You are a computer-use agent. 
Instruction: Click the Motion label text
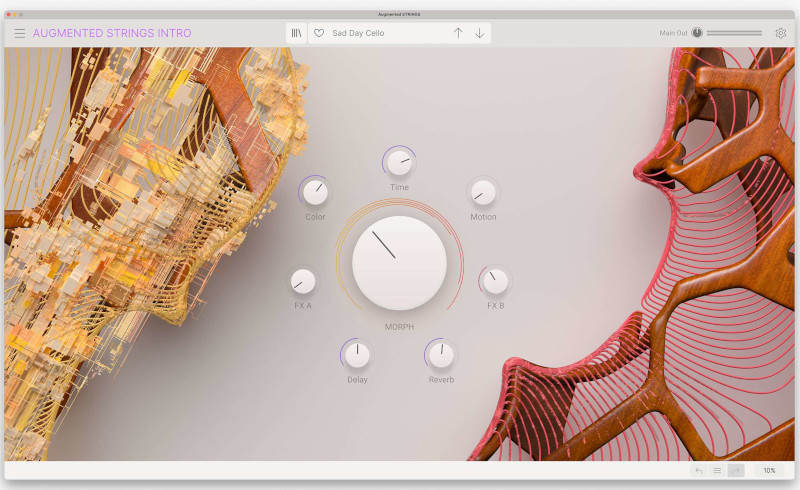coord(483,217)
